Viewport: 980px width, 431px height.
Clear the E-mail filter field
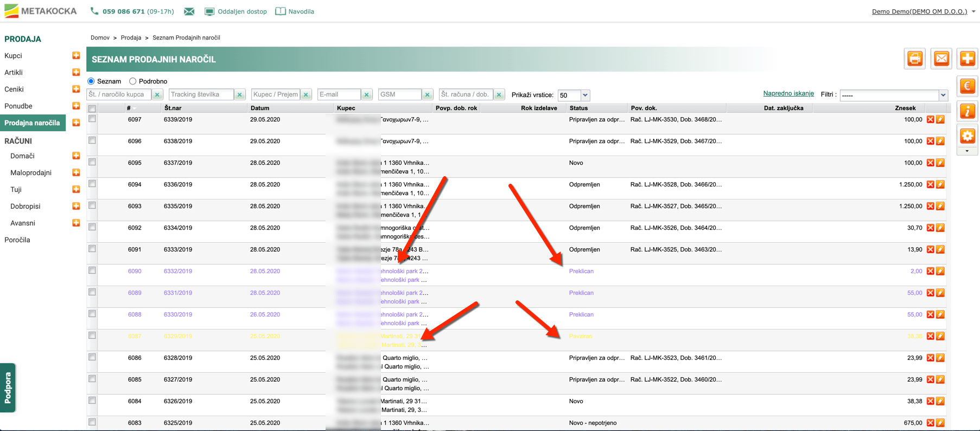(367, 95)
